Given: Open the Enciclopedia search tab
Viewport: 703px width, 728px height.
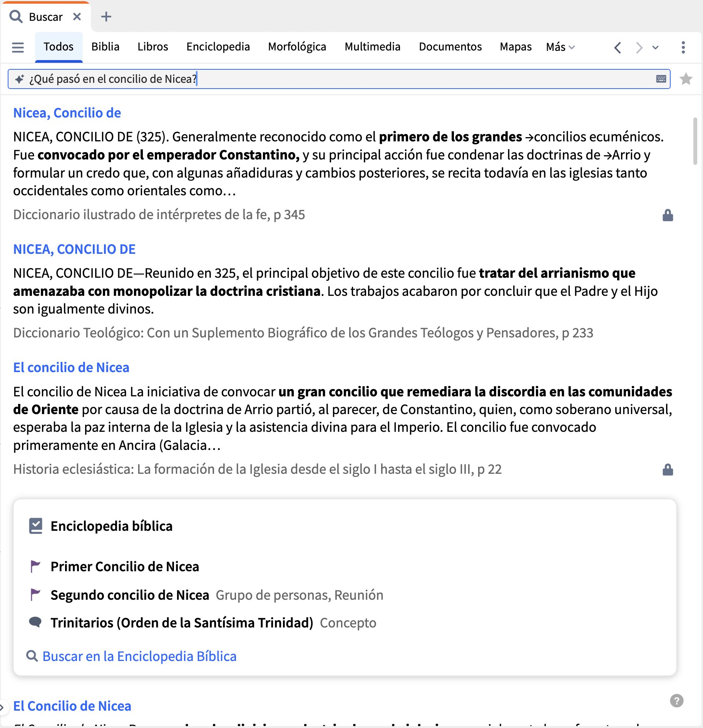Looking at the screenshot, I should 218,47.
